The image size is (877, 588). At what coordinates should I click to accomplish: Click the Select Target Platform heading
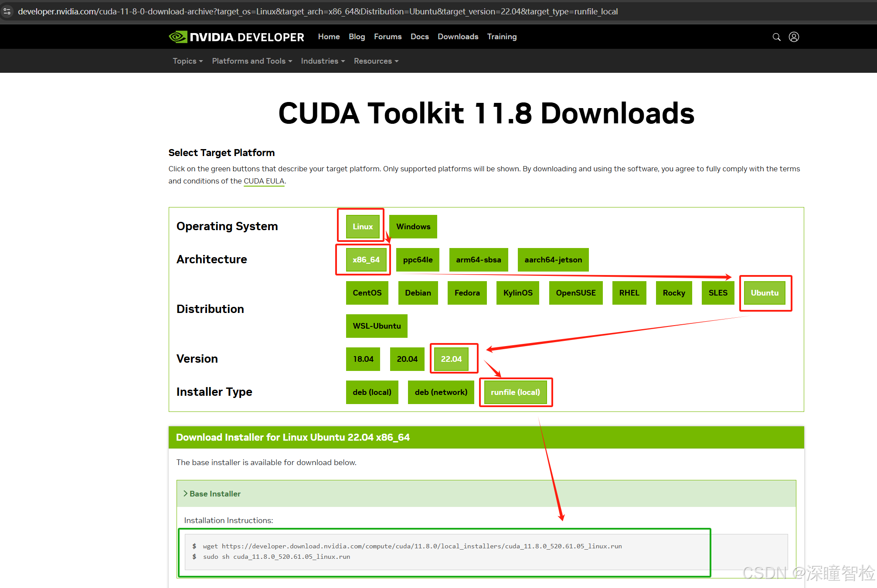pos(221,153)
